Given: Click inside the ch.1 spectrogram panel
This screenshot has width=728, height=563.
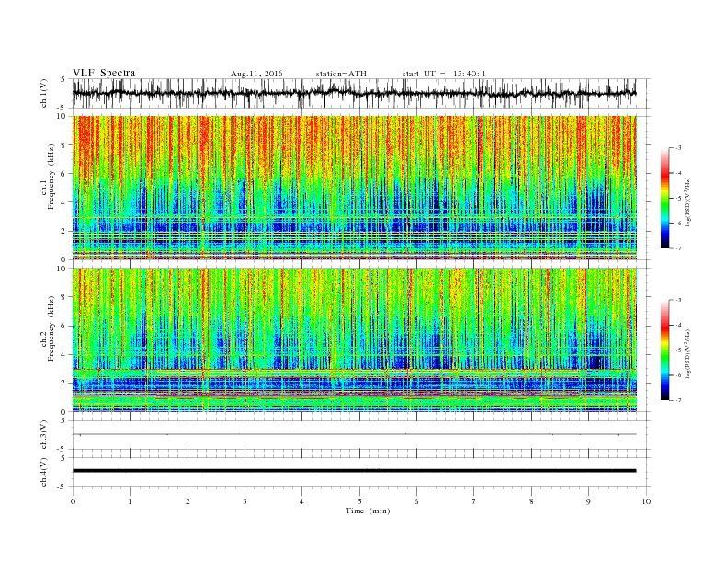Looking at the screenshot, I should (354, 188).
